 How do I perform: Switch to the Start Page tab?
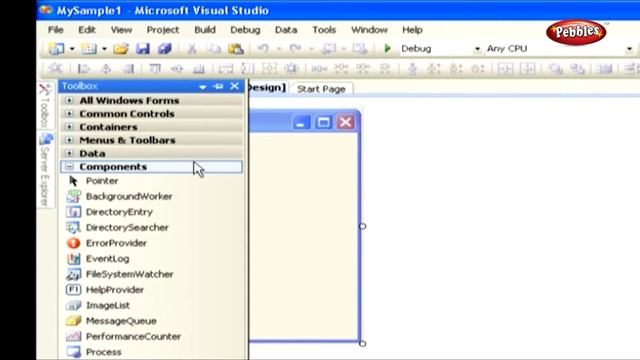click(321, 89)
